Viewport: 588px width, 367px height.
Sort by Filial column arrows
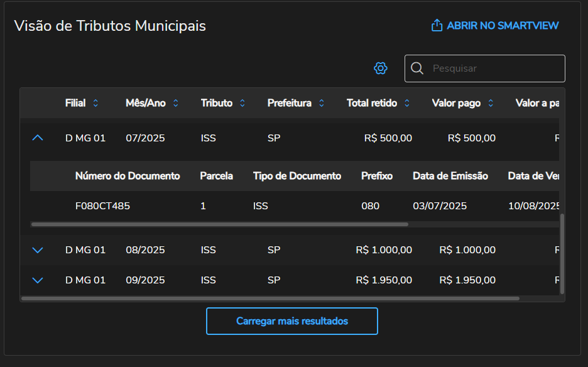95,103
